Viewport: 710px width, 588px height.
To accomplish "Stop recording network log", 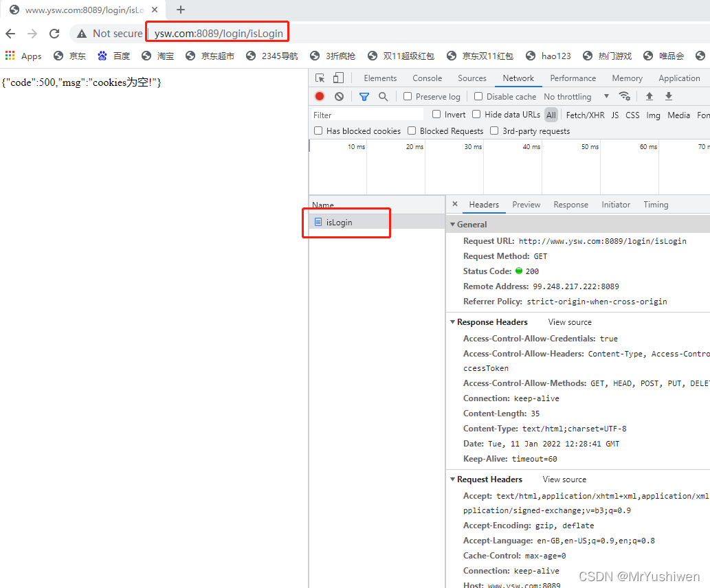I will coord(320,96).
